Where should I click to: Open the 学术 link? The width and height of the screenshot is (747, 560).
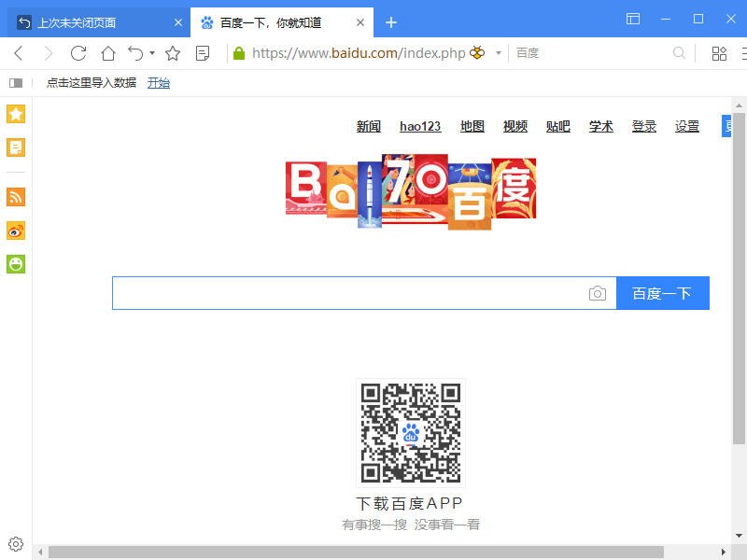[x=600, y=126]
